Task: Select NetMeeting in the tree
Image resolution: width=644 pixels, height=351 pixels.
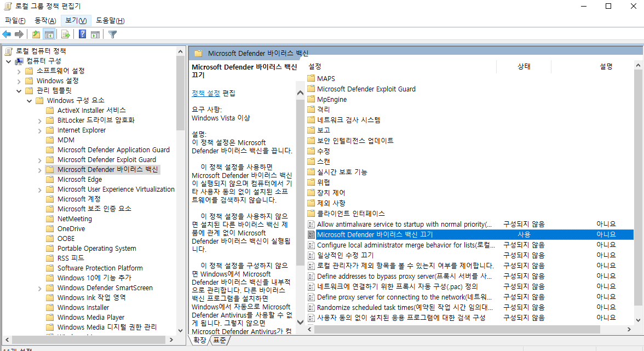Action: (74, 219)
